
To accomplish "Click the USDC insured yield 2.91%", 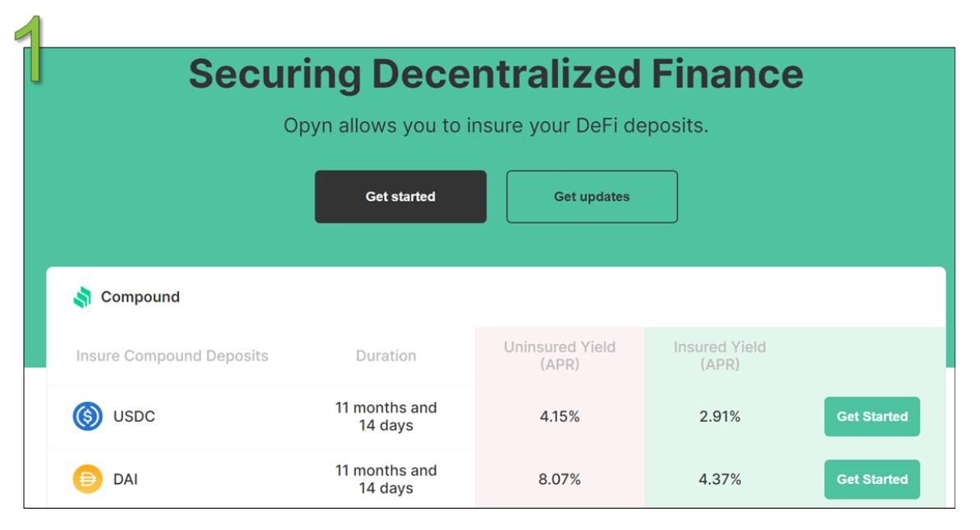I will pos(720,417).
